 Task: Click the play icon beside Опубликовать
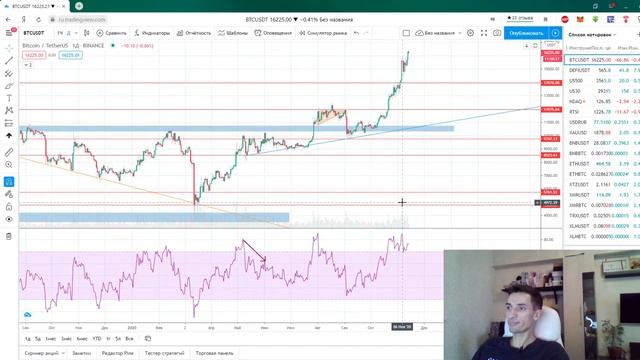pos(555,33)
